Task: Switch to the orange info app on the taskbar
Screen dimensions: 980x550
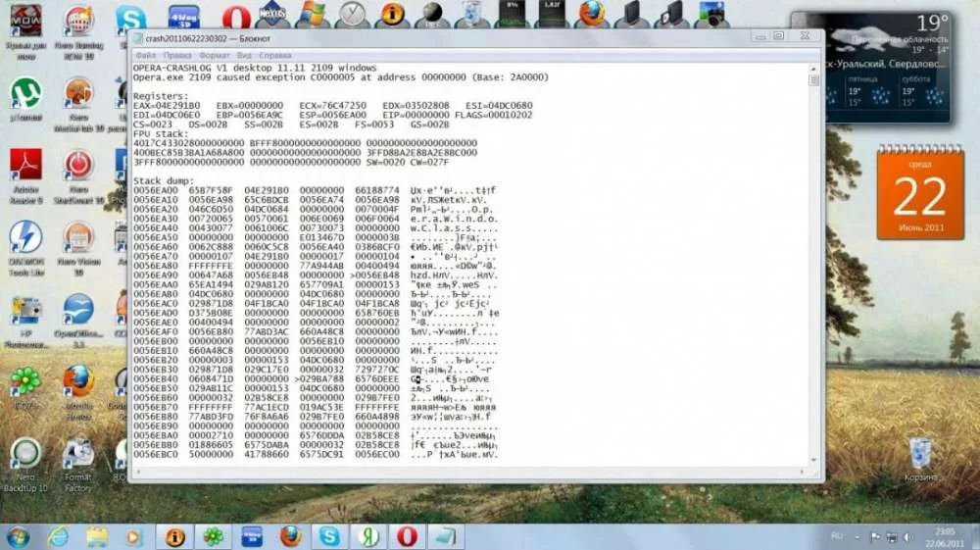Action: click(x=174, y=537)
